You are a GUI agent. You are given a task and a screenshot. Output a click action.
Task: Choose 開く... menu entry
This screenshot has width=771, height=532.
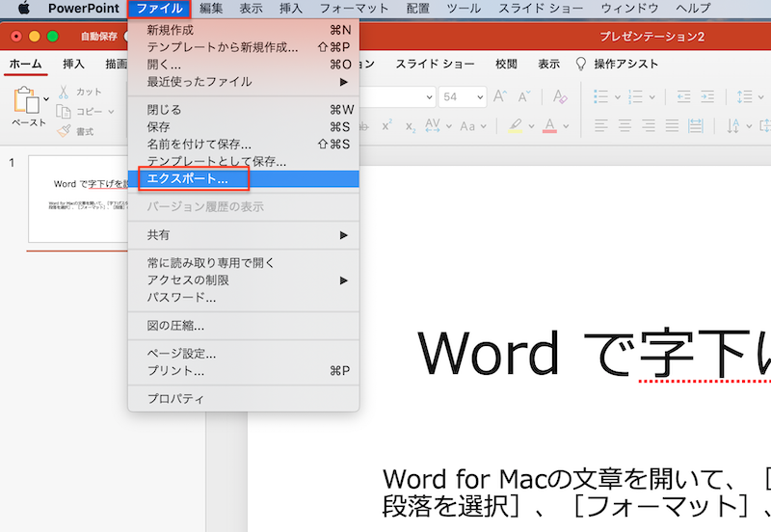(x=244, y=65)
